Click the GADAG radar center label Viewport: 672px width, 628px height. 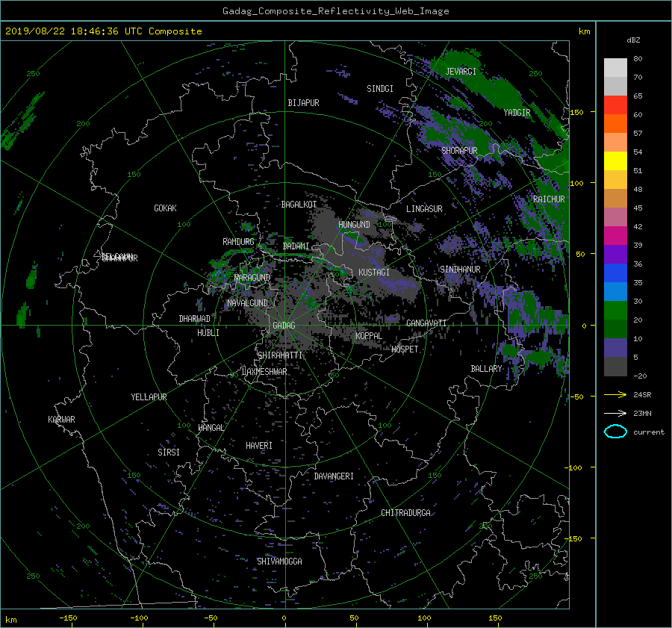284,326
